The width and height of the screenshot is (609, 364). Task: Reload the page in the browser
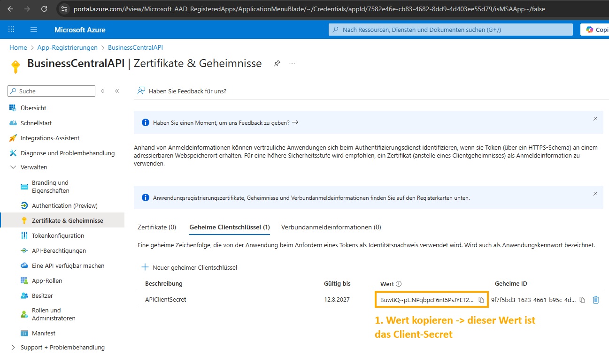tap(44, 9)
